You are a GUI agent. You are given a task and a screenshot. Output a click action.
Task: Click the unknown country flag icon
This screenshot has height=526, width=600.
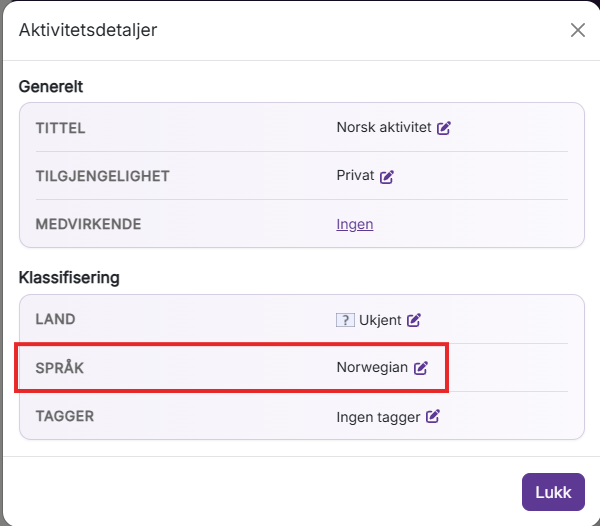(x=345, y=320)
